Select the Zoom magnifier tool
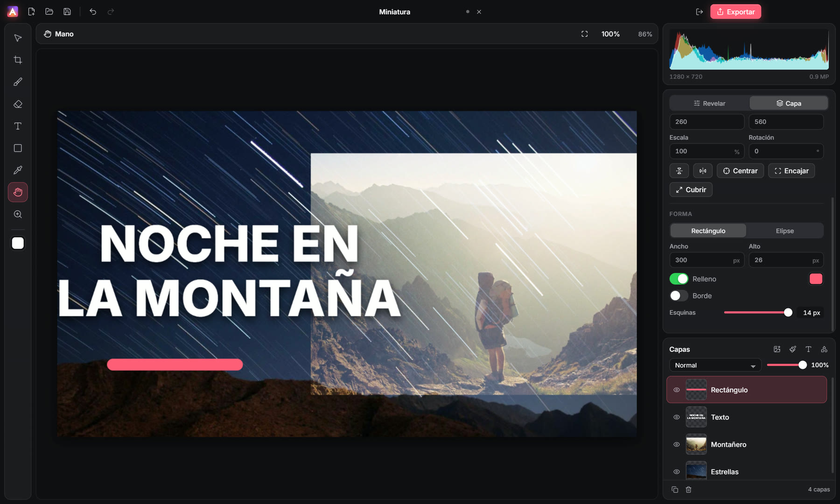The image size is (840, 504). tap(18, 214)
